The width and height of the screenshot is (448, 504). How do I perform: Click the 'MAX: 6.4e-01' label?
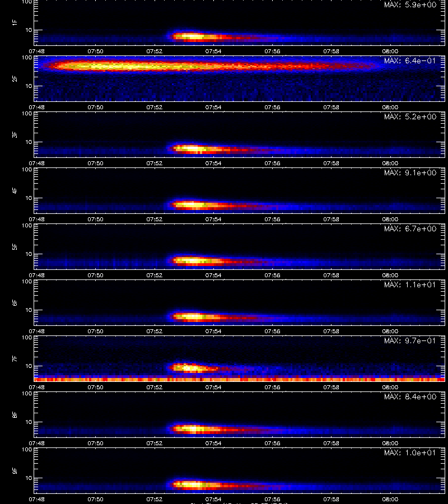coord(410,60)
